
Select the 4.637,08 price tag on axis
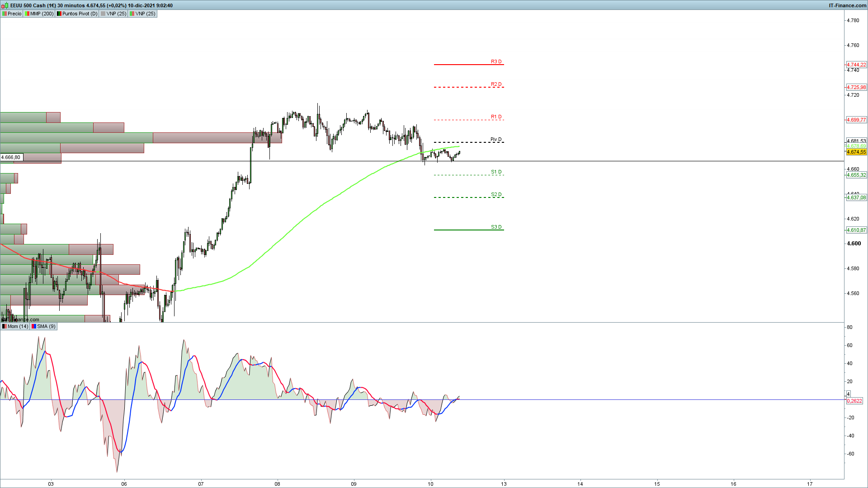point(856,197)
